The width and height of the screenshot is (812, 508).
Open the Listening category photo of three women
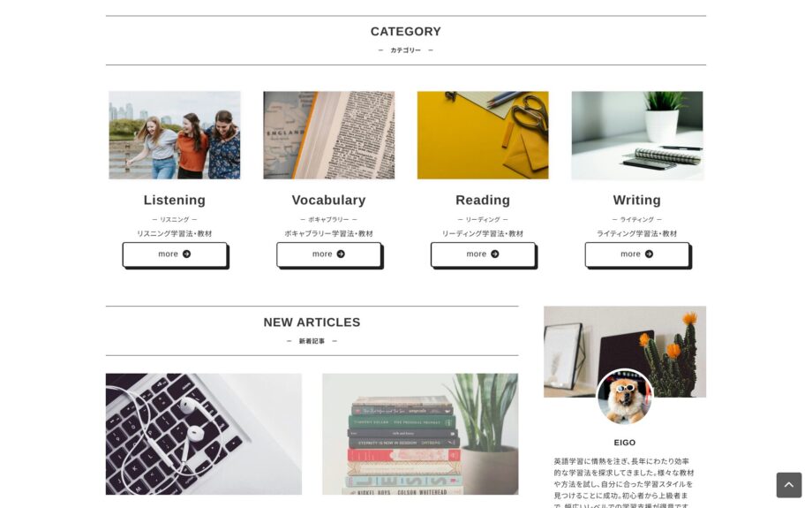coord(175,135)
